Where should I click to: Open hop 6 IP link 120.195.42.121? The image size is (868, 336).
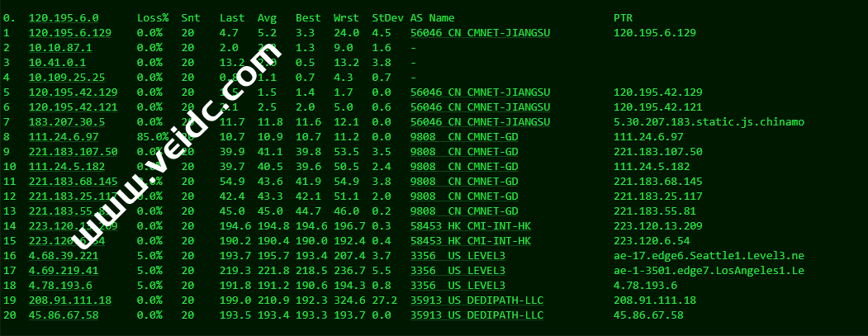tap(73, 106)
